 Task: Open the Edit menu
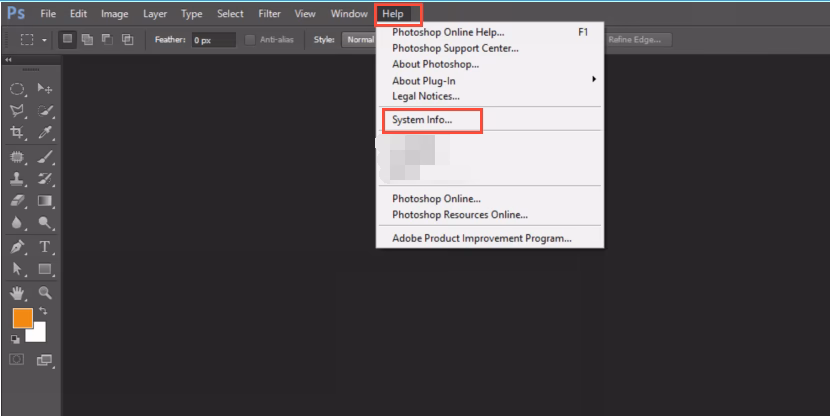[x=78, y=14]
